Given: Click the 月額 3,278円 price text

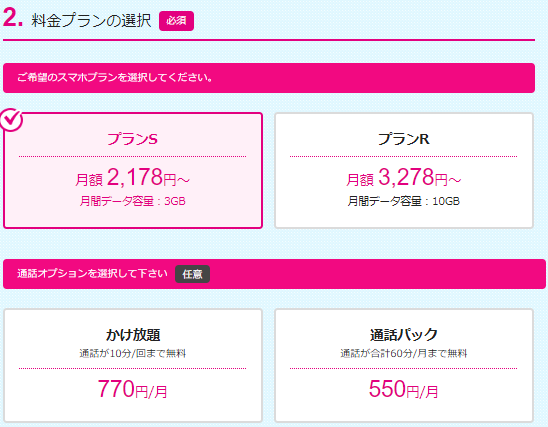Looking at the screenshot, I should pos(404,178).
